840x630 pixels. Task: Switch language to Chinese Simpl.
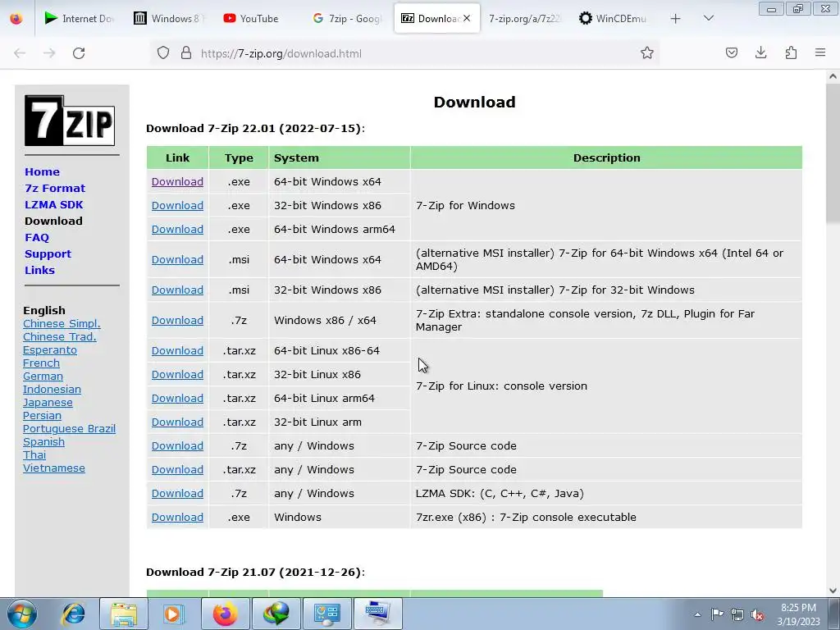pyautogui.click(x=62, y=323)
